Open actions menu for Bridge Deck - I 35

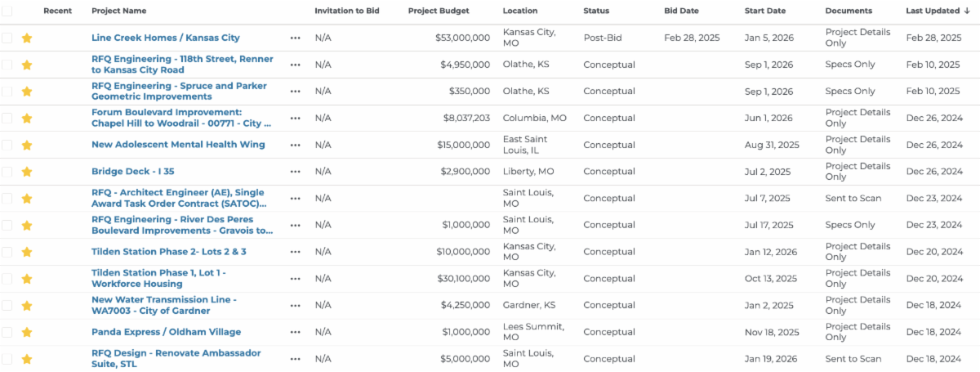coord(295,172)
